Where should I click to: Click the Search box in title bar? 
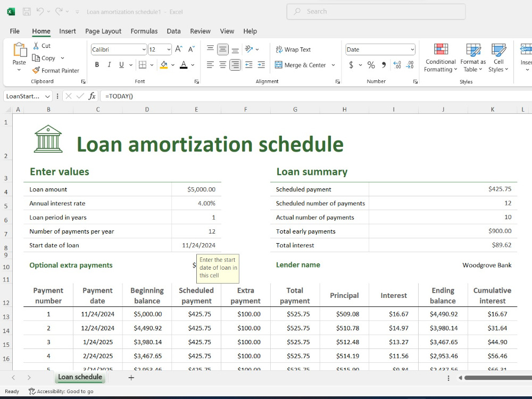pyautogui.click(x=376, y=12)
